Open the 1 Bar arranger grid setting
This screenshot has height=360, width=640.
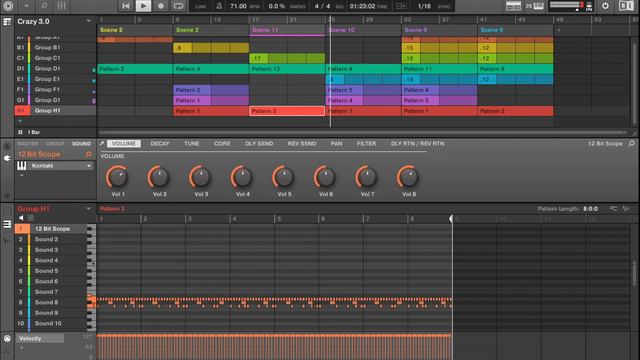tap(33, 132)
